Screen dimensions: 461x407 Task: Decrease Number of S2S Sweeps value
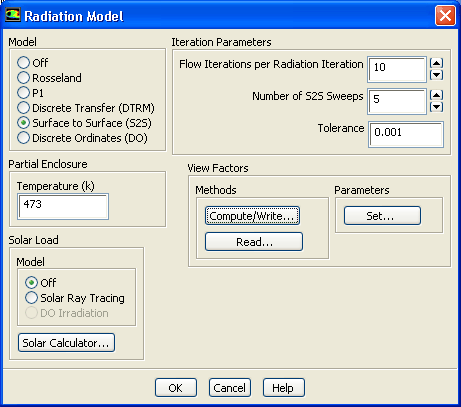pos(436,107)
